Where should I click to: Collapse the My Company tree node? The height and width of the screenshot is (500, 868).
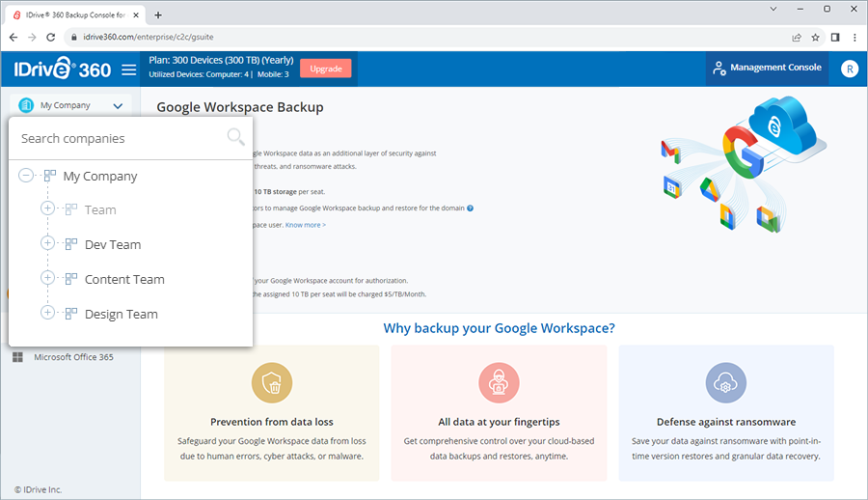25,176
